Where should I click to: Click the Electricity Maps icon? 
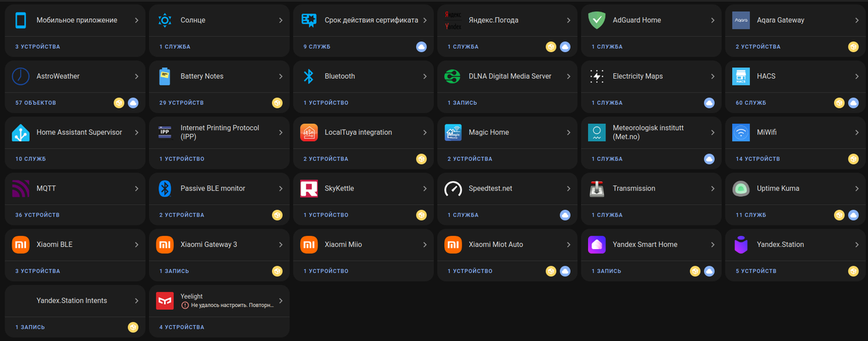pos(597,76)
